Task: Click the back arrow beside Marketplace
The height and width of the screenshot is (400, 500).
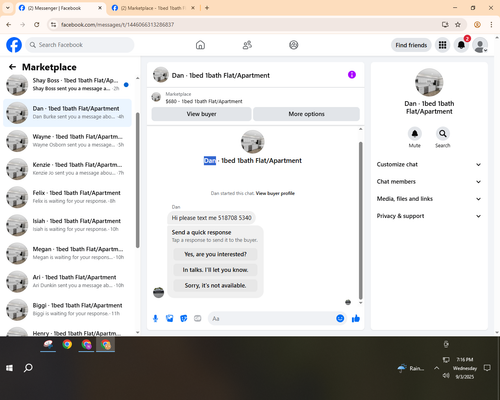Action: click(12, 67)
